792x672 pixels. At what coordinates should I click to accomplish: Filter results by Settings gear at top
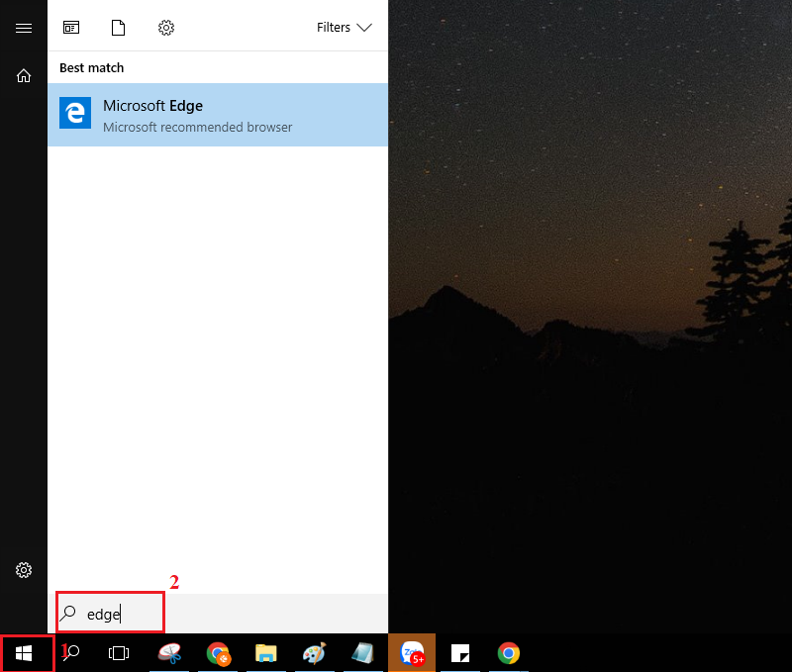coord(166,28)
